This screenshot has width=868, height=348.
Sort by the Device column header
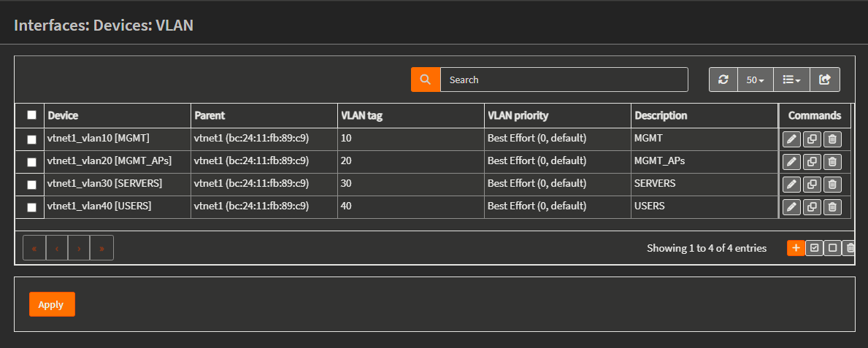(118, 115)
